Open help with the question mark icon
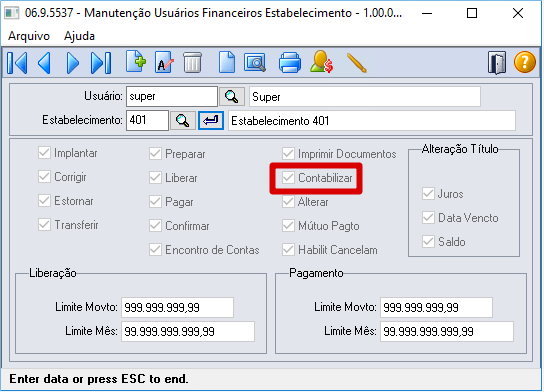Screen dimensions: 544x392 pos(525,62)
